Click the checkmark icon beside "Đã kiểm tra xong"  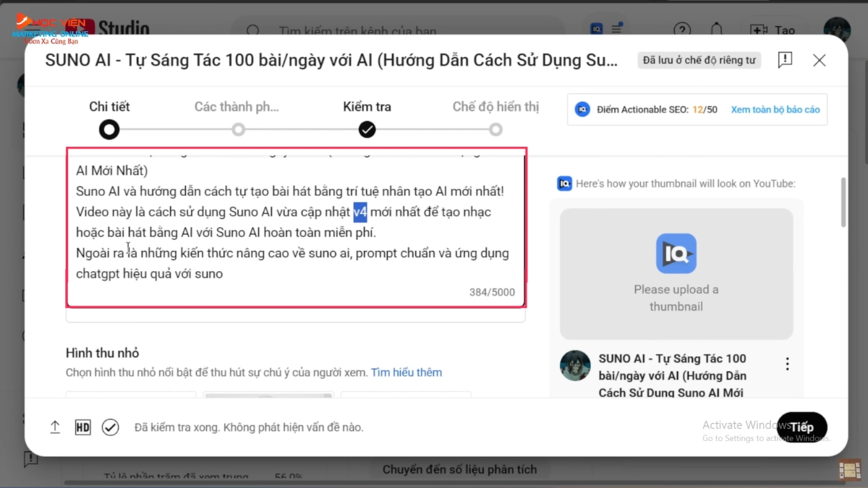pyautogui.click(x=110, y=427)
